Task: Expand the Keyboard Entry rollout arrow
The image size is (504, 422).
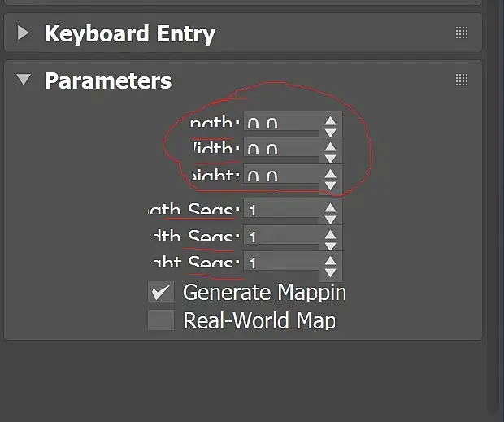Action: pyautogui.click(x=24, y=33)
